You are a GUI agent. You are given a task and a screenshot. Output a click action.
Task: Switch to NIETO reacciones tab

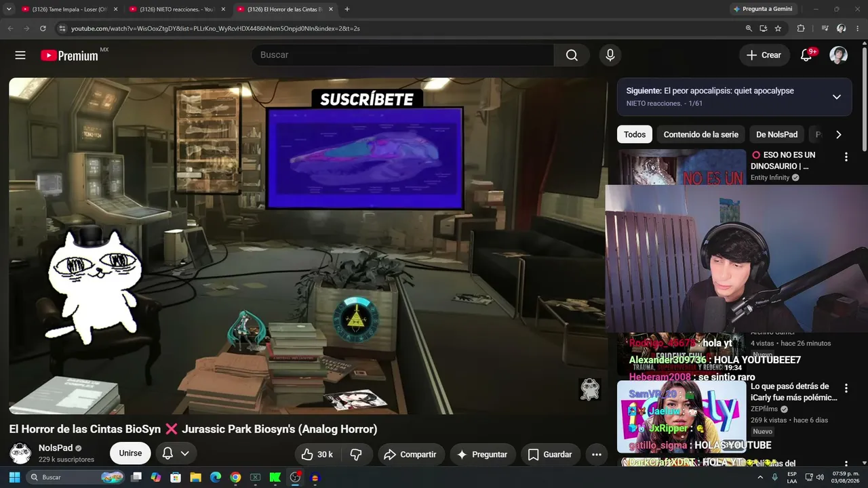pyautogui.click(x=178, y=9)
